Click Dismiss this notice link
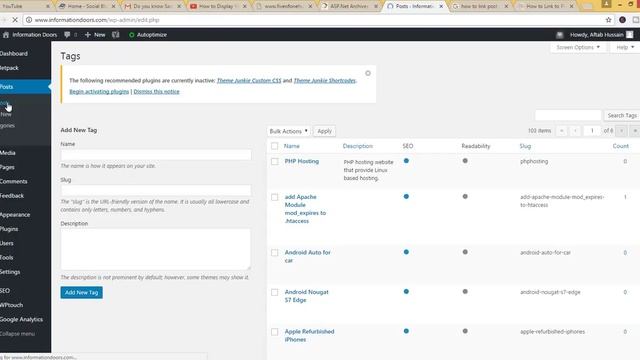640x360 pixels. (156, 91)
